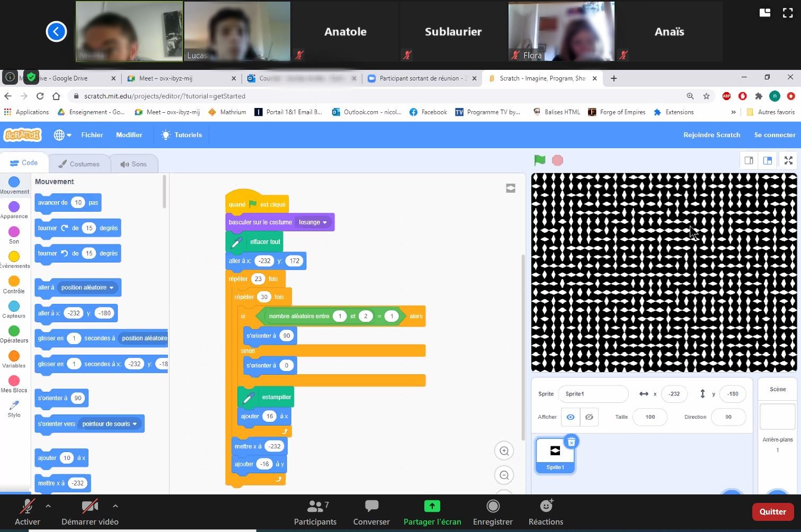Zoom in on the code workspace
The width and height of the screenshot is (801, 532).
pos(504,451)
